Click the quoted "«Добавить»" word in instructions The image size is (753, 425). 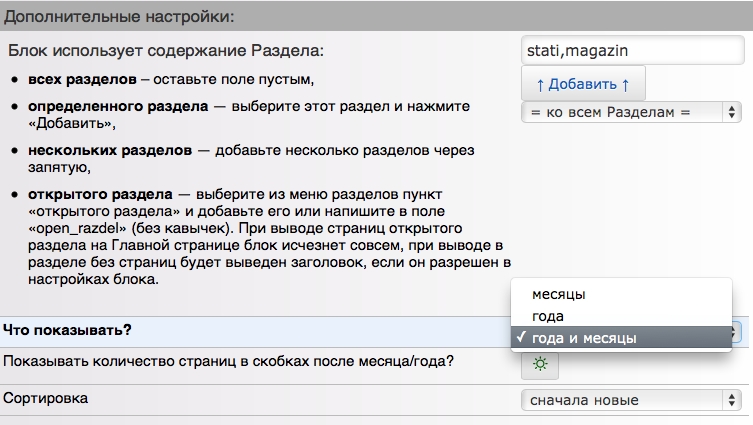(x=70, y=123)
